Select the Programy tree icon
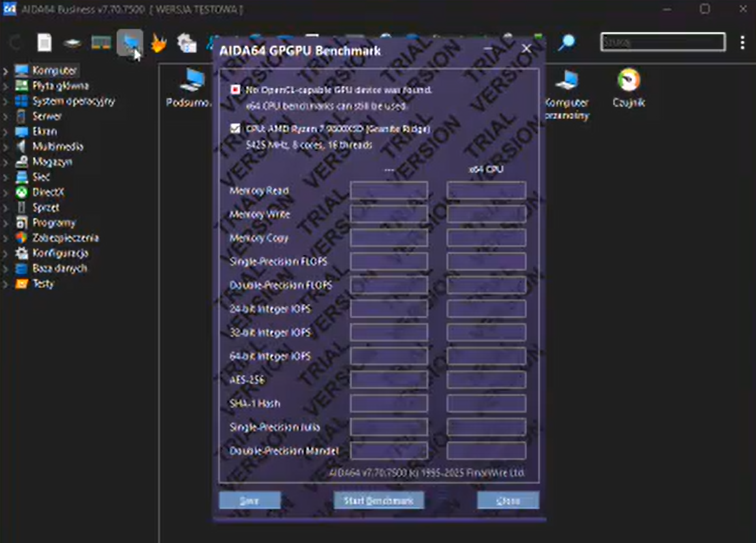Screen dimensions: 756x543 click(x=21, y=223)
